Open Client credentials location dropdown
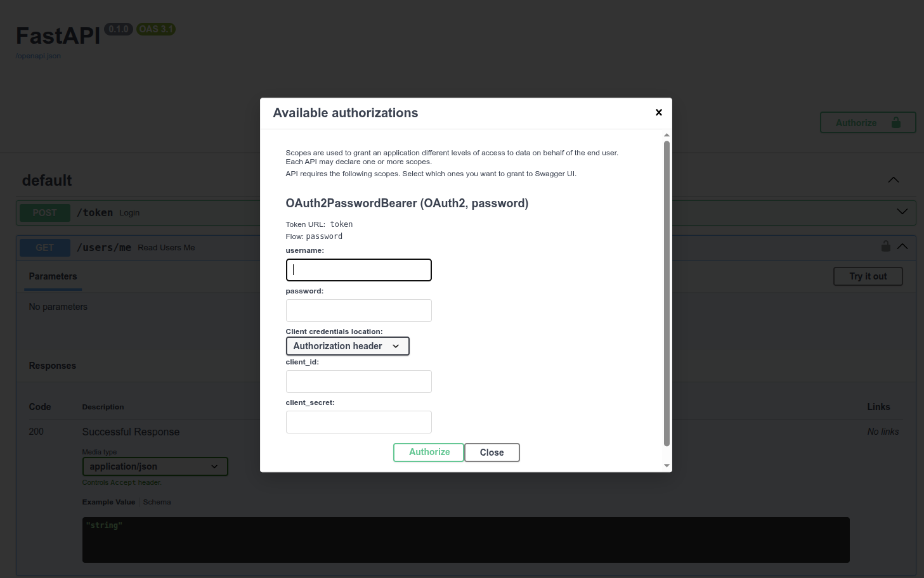This screenshot has height=578, width=924. tap(348, 346)
